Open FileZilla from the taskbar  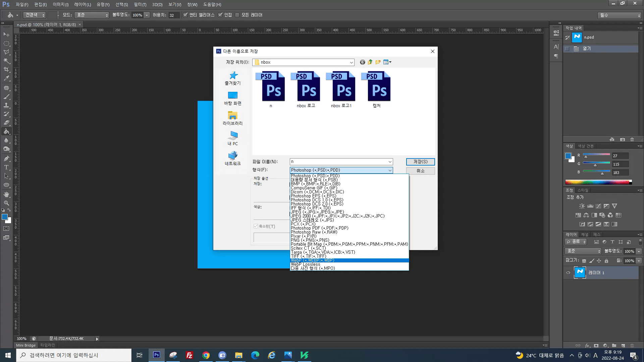point(190,355)
